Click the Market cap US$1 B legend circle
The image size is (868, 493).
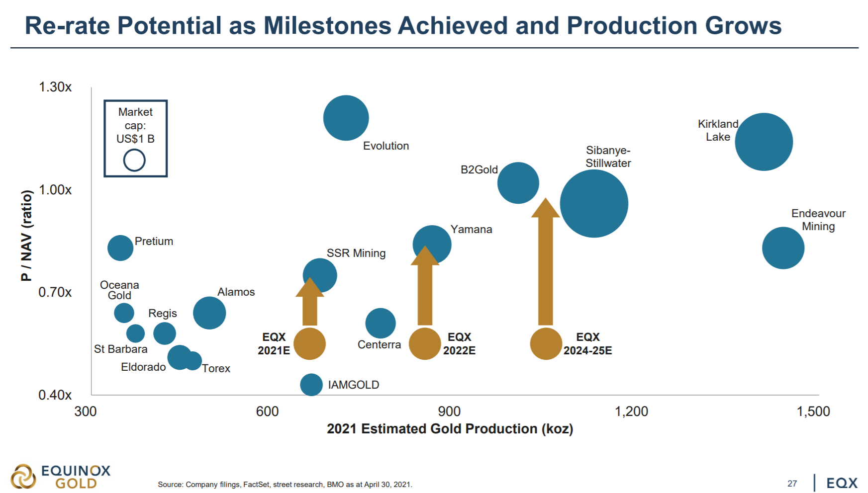(134, 161)
